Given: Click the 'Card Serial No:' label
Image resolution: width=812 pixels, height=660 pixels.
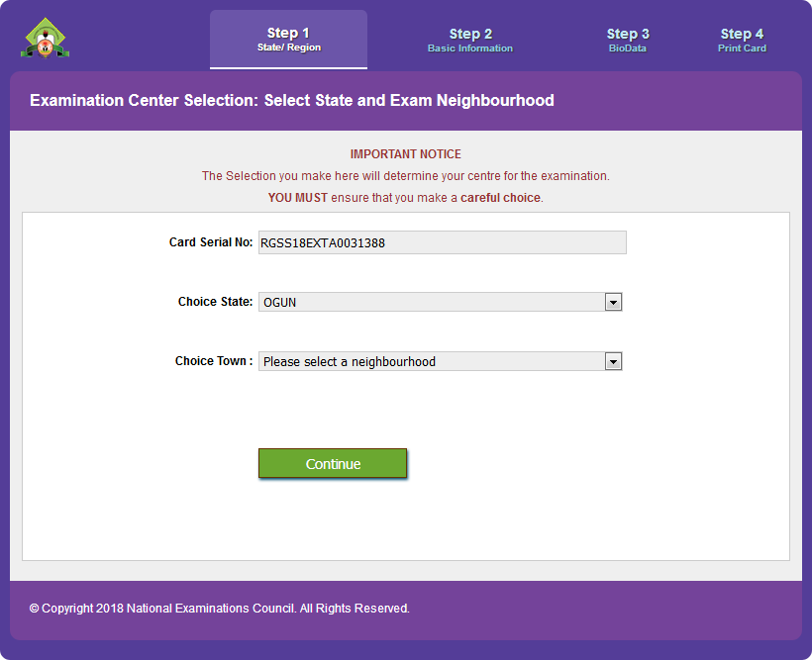Looking at the screenshot, I should click(x=211, y=242).
